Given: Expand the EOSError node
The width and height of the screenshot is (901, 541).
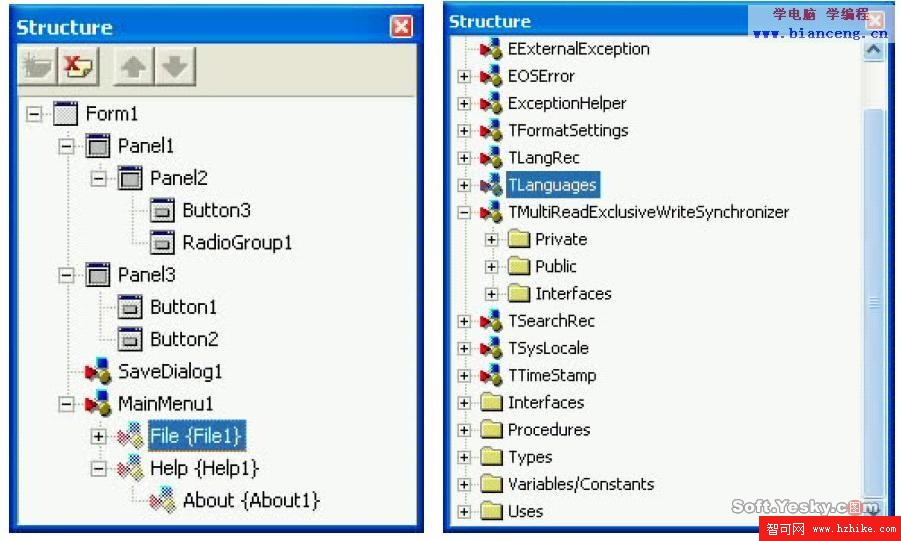Looking at the screenshot, I should tap(464, 76).
